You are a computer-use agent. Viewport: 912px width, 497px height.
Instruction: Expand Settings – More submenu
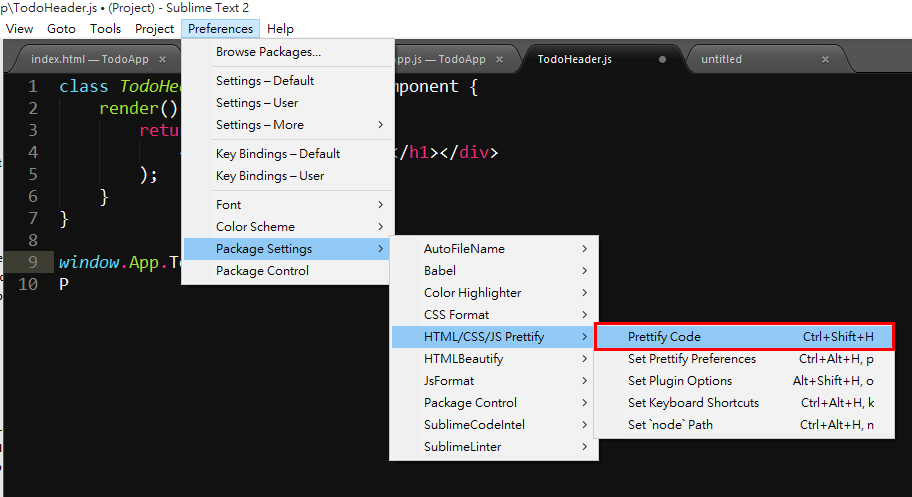tap(288, 125)
